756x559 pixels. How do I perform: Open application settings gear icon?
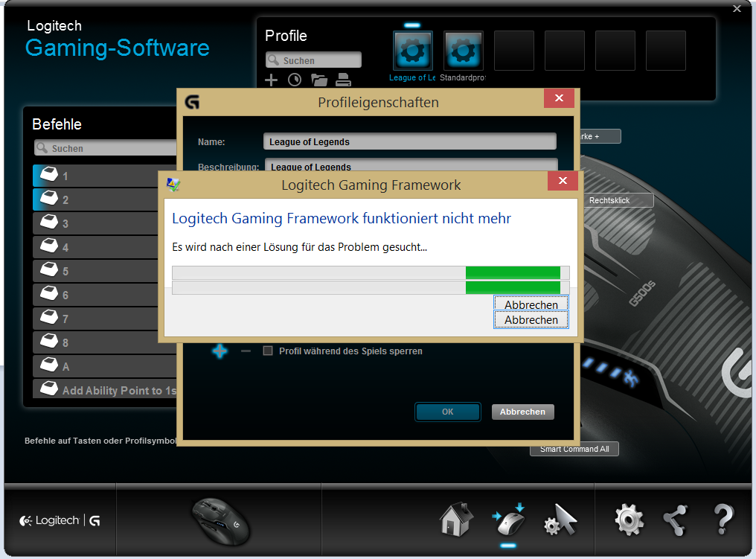pyautogui.click(x=629, y=520)
